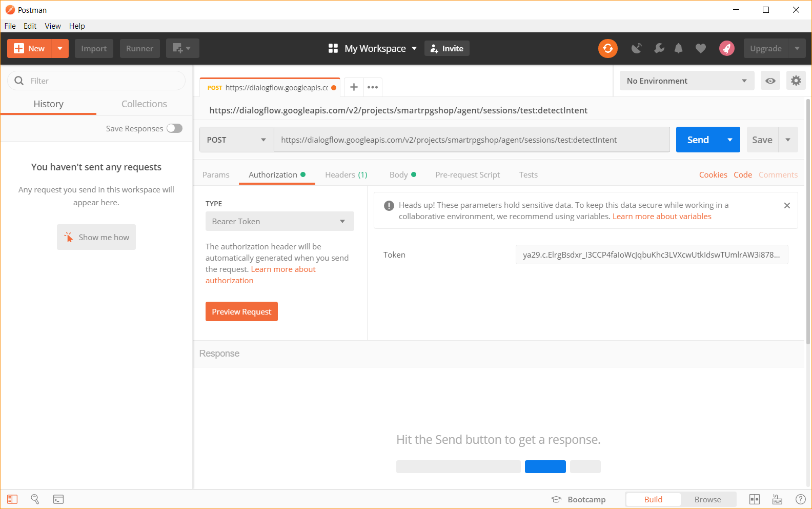Switch to Build mode
Image resolution: width=812 pixels, height=509 pixels.
tap(653, 499)
